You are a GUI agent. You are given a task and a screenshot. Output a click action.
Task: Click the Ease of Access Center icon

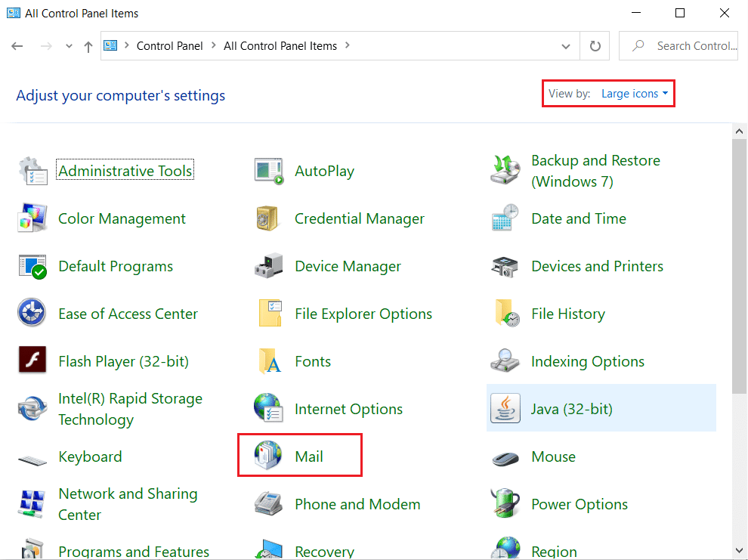[x=32, y=314]
